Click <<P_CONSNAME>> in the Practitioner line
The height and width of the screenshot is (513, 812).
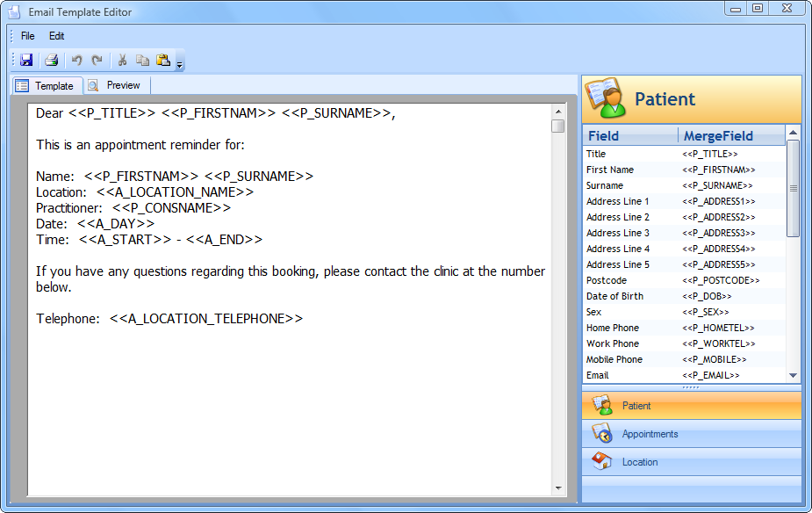[x=171, y=208]
